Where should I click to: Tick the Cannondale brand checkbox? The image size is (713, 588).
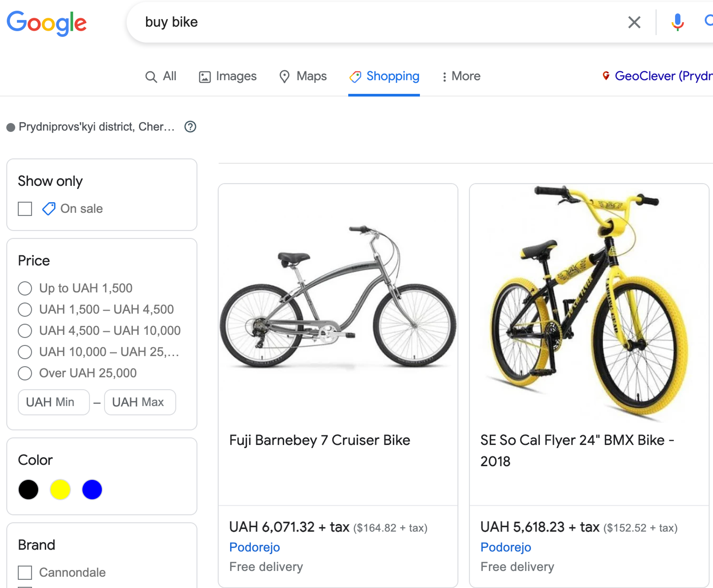coord(25,572)
